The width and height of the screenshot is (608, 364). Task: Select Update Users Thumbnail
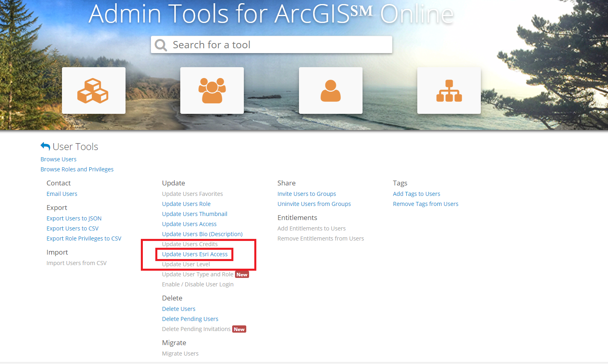tap(195, 214)
